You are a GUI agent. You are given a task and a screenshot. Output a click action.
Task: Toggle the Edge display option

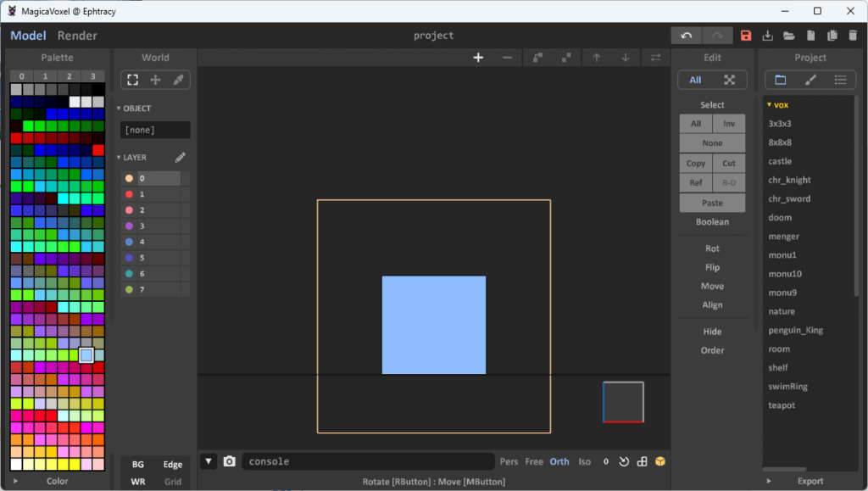(173, 465)
